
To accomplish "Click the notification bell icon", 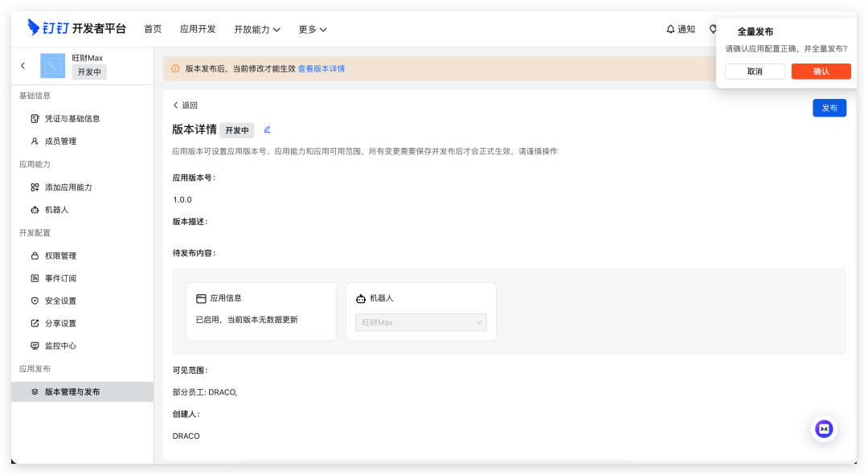I will (x=671, y=29).
